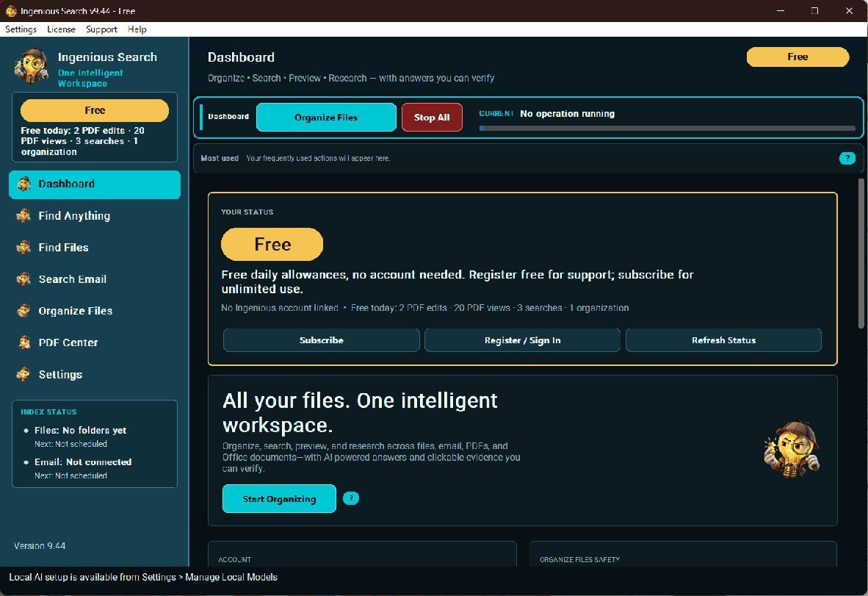The width and height of the screenshot is (868, 596).
Task: Go to PDF Center section
Action: click(95, 343)
